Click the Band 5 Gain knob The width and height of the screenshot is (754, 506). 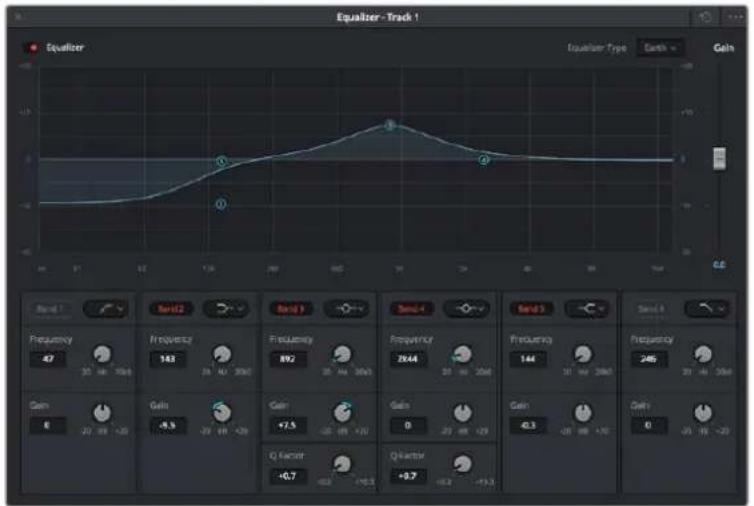tap(583, 413)
